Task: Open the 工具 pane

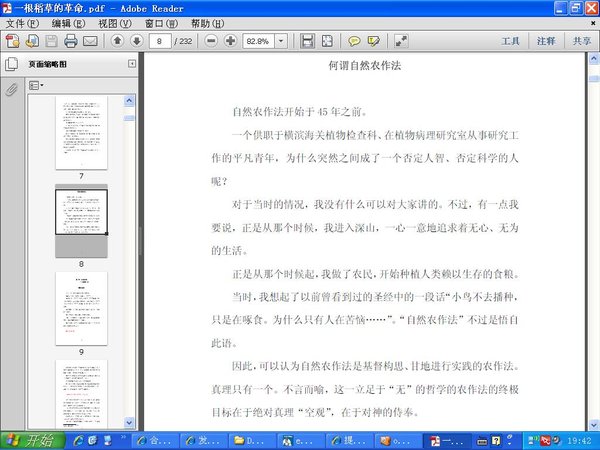Action: (x=510, y=41)
